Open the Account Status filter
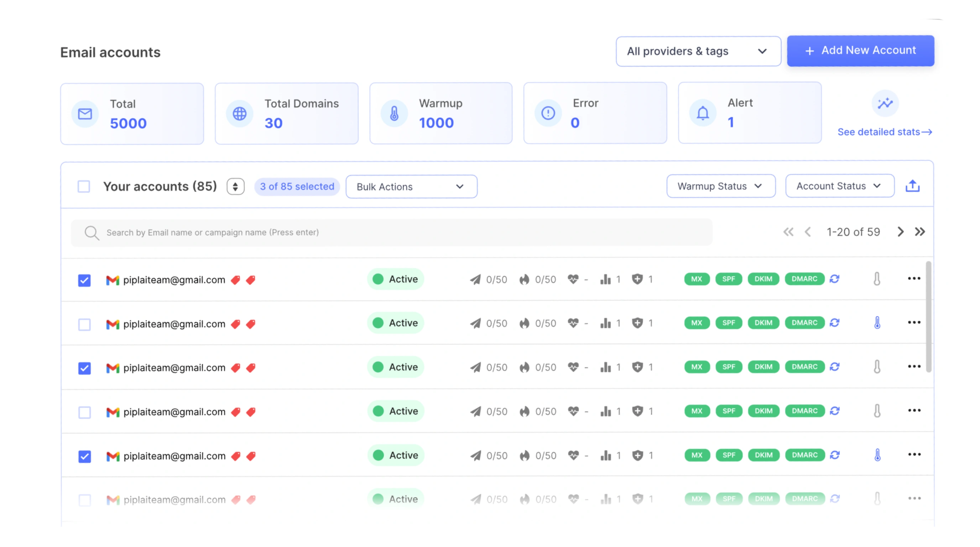 [840, 186]
